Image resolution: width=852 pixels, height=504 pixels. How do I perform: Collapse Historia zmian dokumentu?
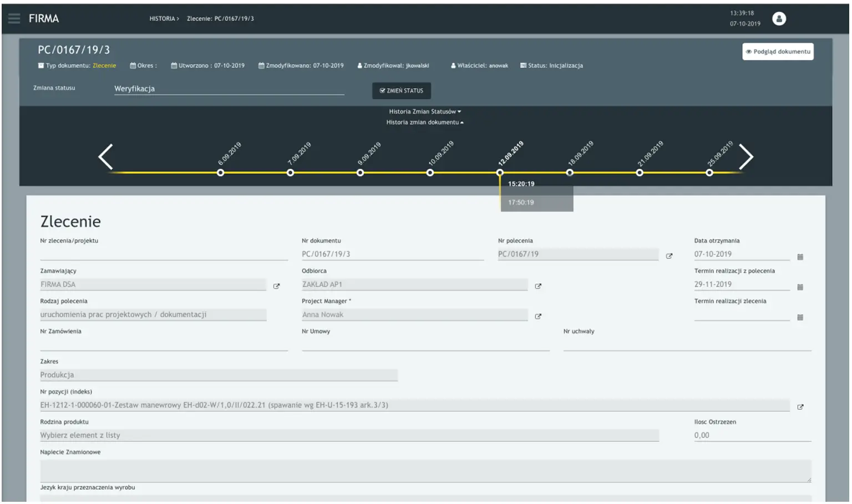tap(425, 123)
